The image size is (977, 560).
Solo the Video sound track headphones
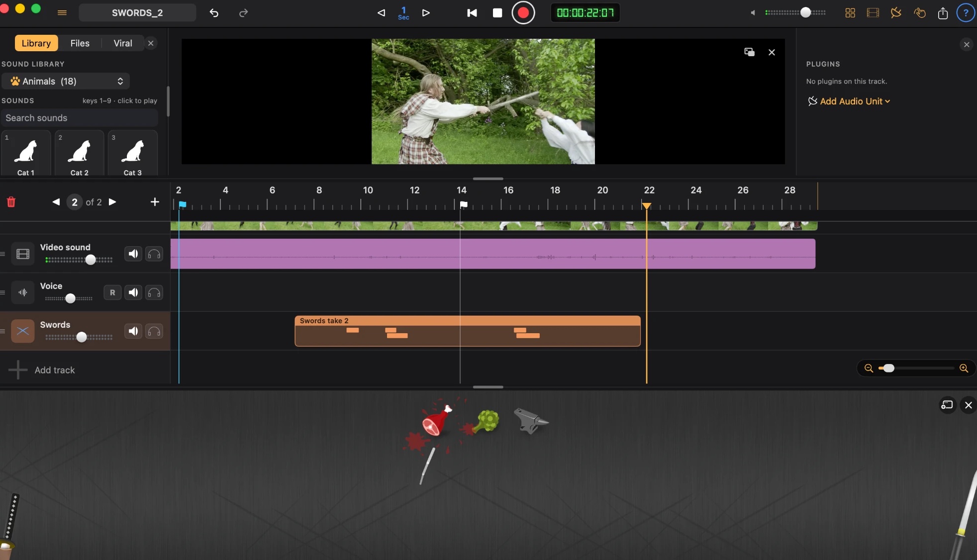(154, 254)
